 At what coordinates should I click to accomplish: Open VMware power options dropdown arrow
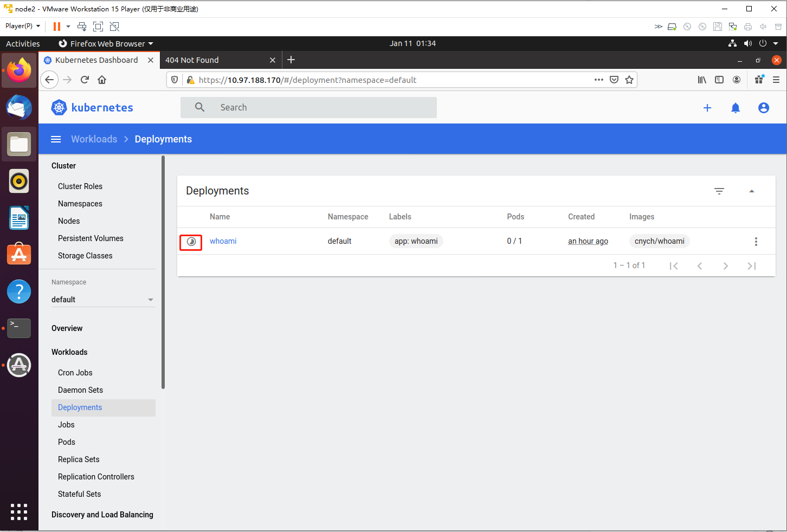(68, 27)
